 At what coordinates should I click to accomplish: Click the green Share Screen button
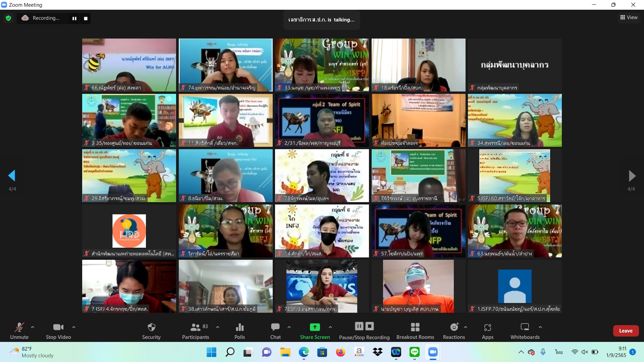click(x=315, y=330)
